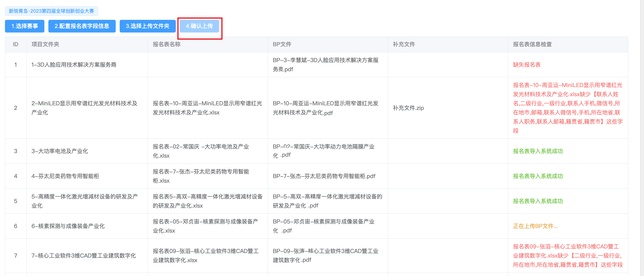The height and width of the screenshot is (276, 644).
Task: Click BP-7-张杰-芬太尼类药物专用智能柜.pdf file name
Action: [x=324, y=176]
